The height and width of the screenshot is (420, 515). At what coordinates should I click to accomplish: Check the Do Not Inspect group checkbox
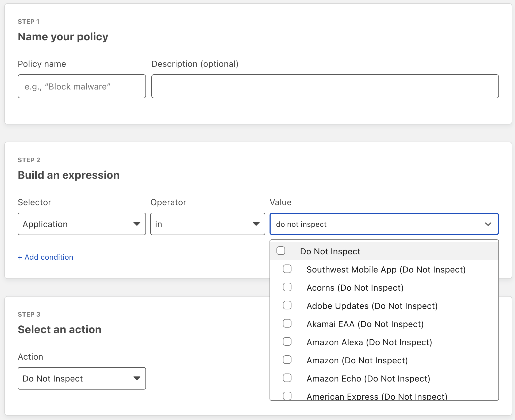(x=281, y=251)
